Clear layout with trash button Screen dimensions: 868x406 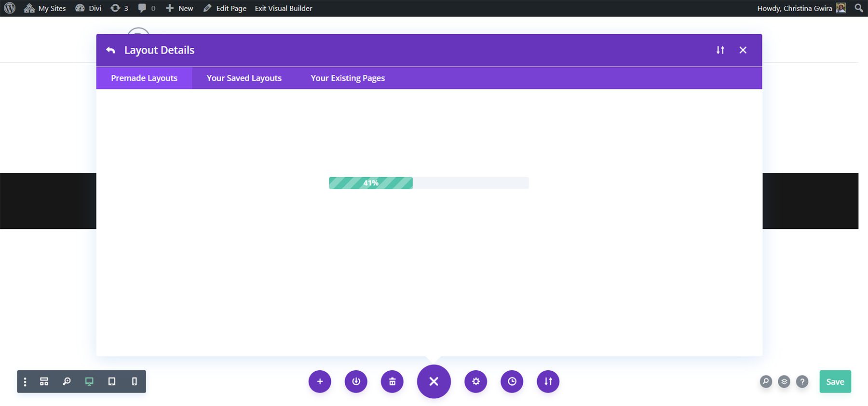(x=392, y=381)
